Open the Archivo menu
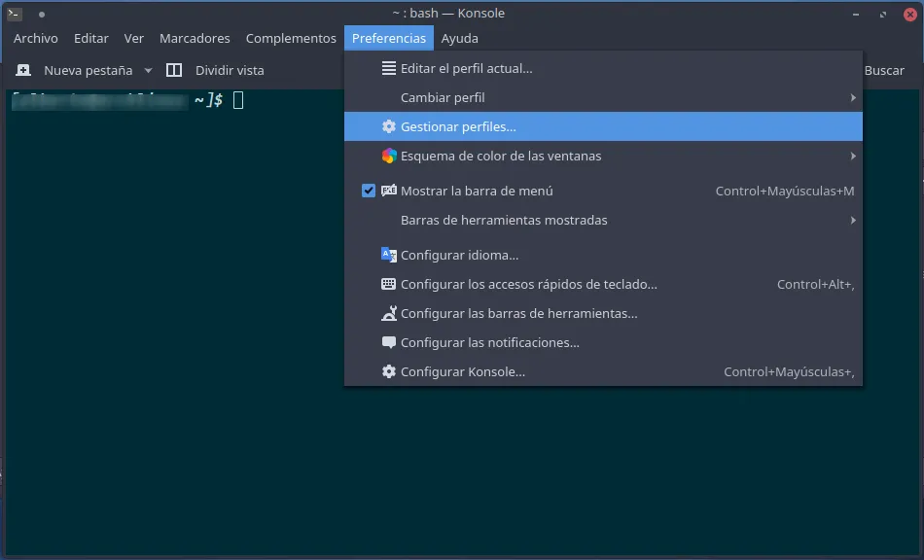The width and height of the screenshot is (924, 560). pos(36,38)
